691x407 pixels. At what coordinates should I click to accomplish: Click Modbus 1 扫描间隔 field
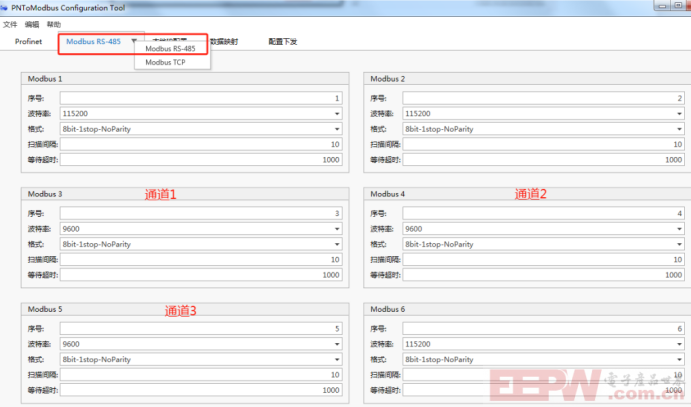[201, 144]
